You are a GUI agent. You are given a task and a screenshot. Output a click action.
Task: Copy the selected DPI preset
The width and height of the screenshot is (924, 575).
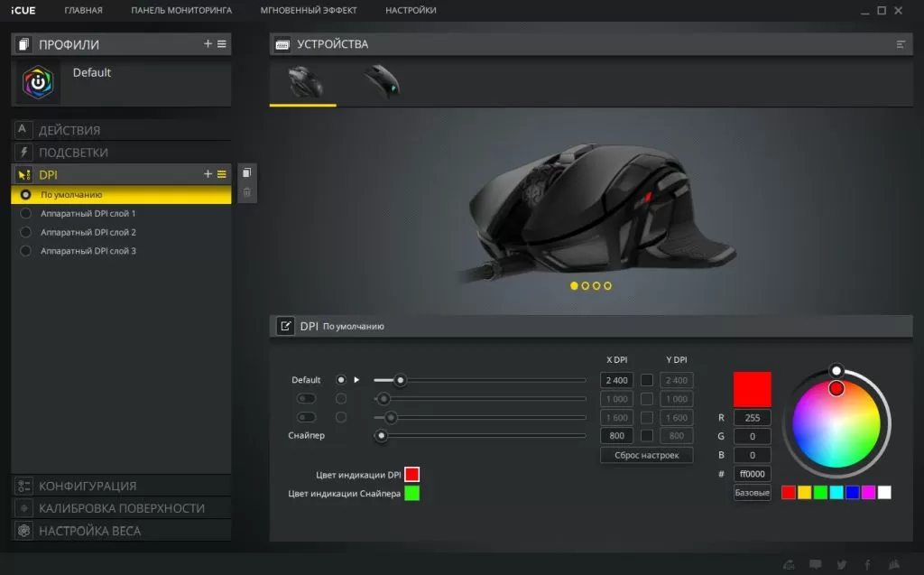pos(247,172)
